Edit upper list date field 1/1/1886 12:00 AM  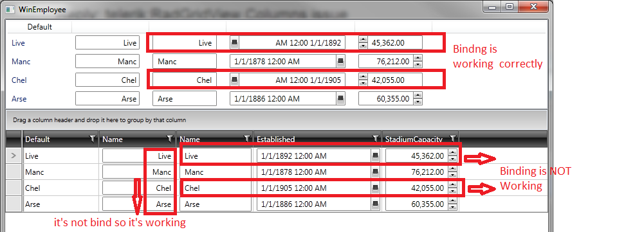(x=283, y=98)
